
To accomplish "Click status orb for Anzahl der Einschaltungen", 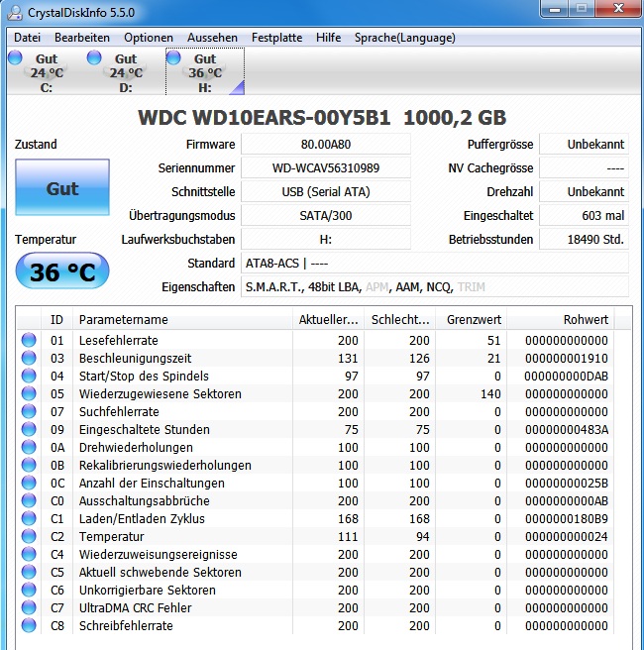I will pos(29,483).
